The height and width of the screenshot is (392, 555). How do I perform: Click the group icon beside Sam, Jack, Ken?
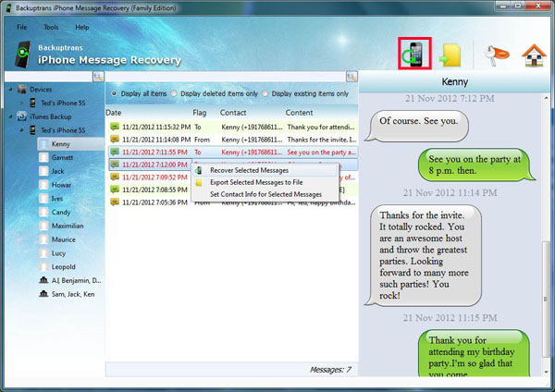tap(43, 294)
